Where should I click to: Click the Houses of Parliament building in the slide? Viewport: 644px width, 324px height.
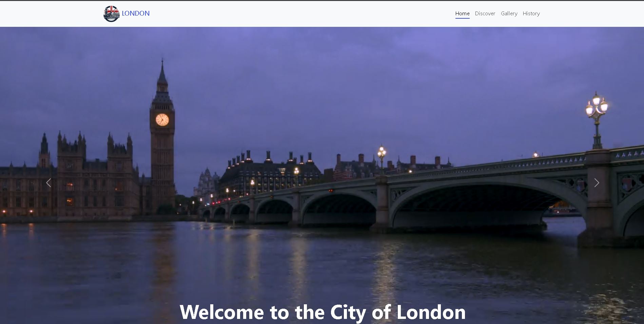point(68,177)
